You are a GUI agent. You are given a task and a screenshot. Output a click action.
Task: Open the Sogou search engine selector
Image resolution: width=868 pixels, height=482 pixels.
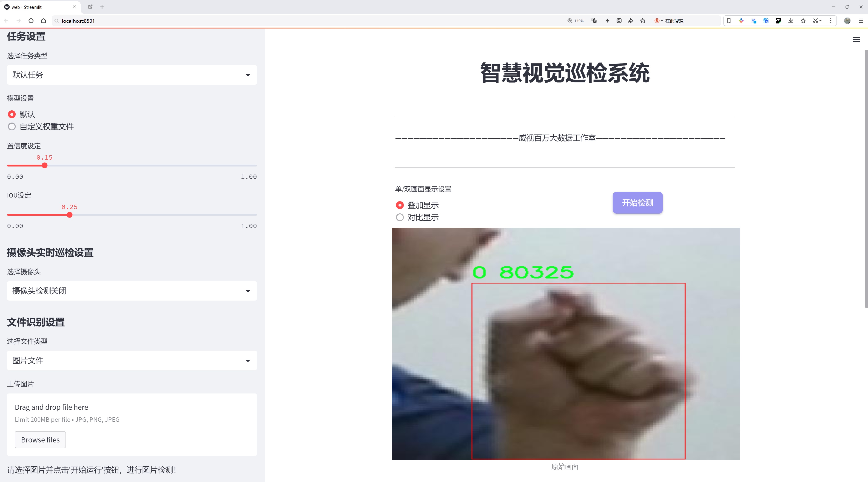[658, 21]
